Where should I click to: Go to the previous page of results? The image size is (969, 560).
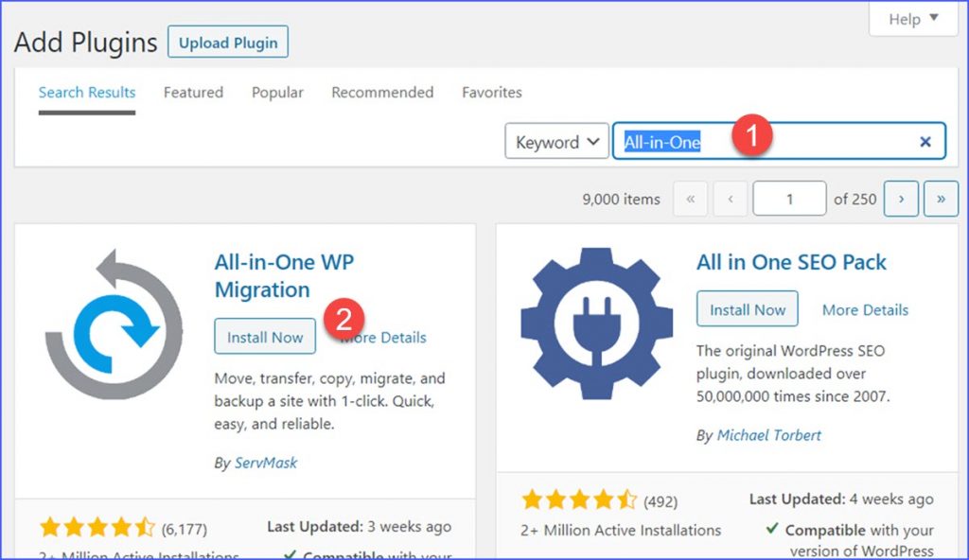[731, 199]
